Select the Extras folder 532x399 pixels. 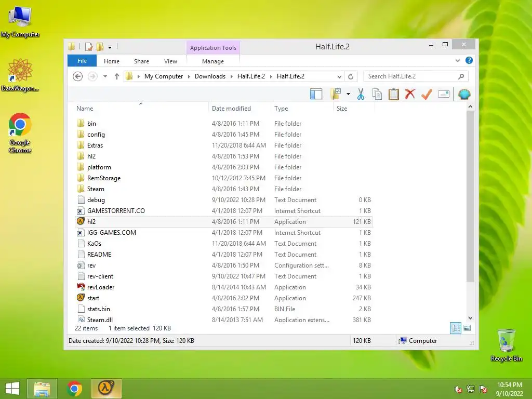point(223,145)
